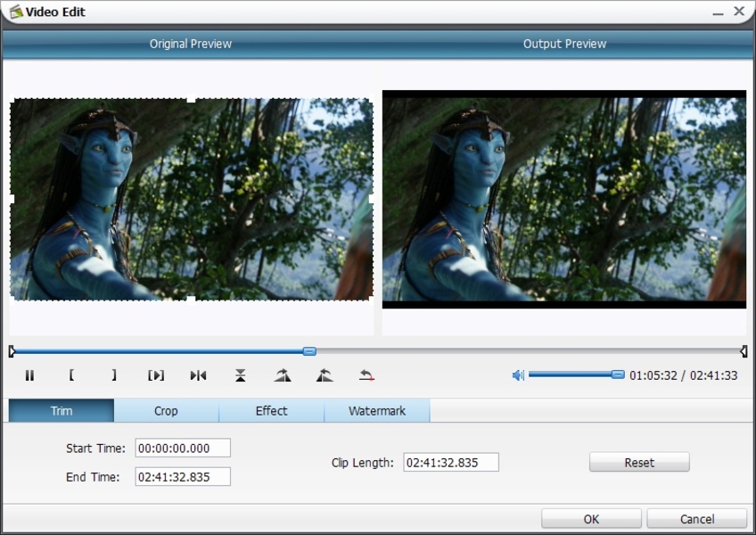Open the Effect tab

coord(271,411)
